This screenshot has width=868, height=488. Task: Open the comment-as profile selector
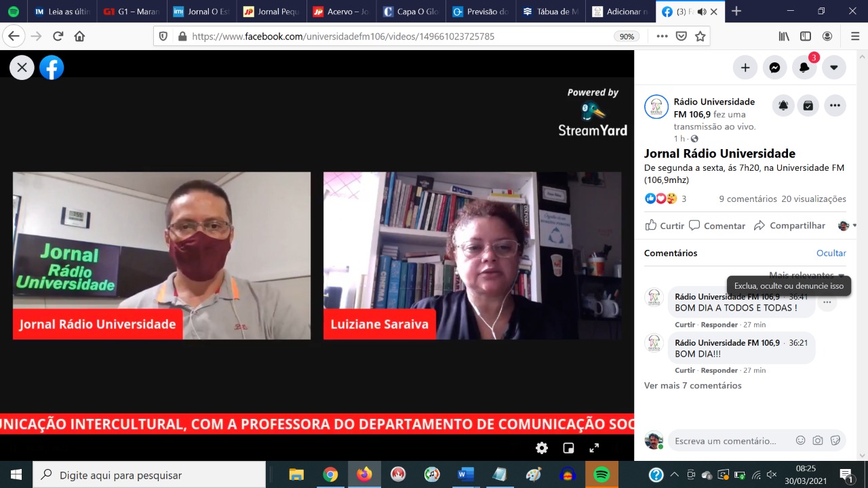(x=847, y=226)
